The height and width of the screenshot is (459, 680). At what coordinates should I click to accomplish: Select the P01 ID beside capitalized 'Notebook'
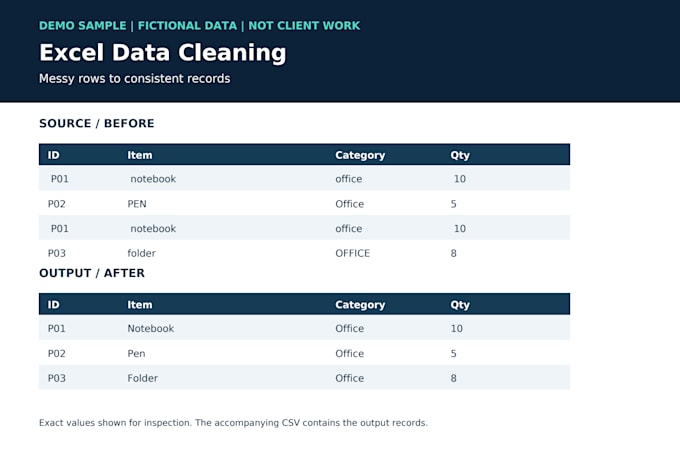[x=56, y=328]
